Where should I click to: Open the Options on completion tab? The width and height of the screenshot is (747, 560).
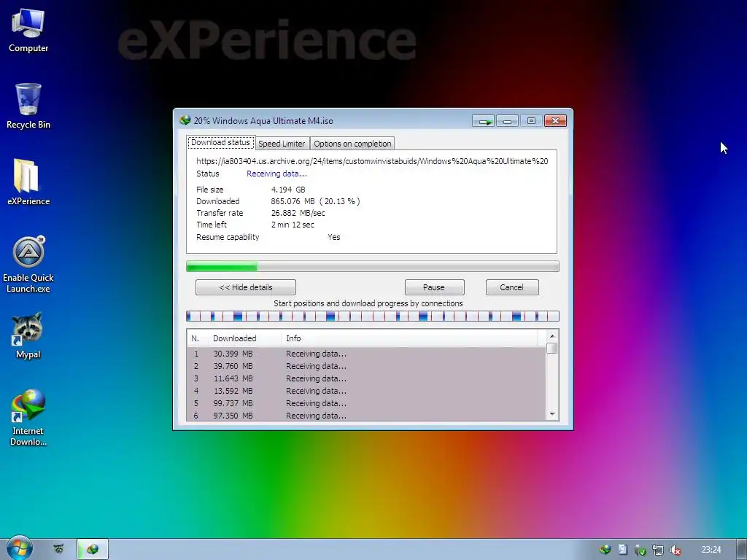pos(352,144)
